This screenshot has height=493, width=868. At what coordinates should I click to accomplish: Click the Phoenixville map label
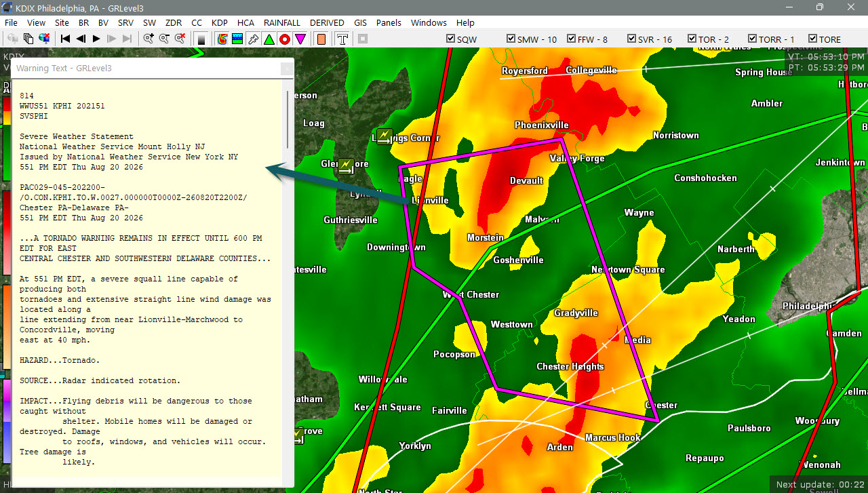coord(542,125)
